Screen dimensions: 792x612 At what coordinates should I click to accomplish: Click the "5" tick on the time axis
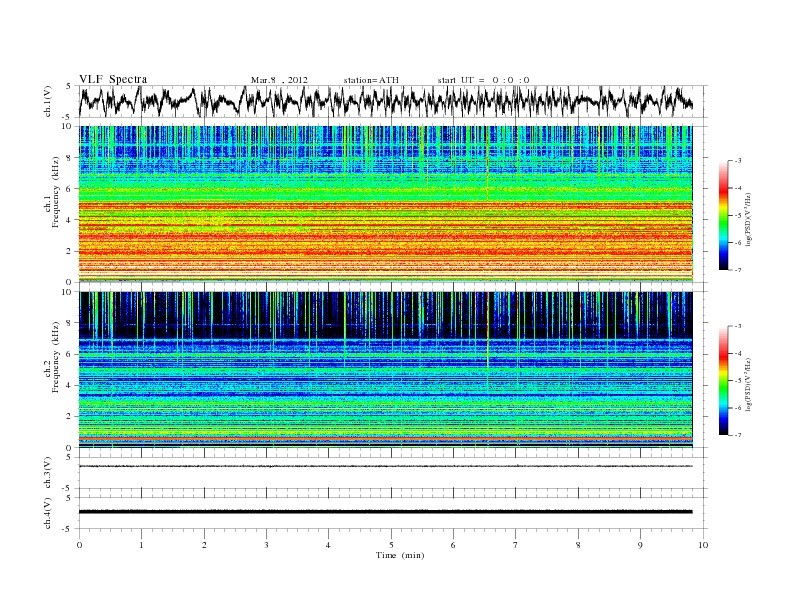[391, 545]
